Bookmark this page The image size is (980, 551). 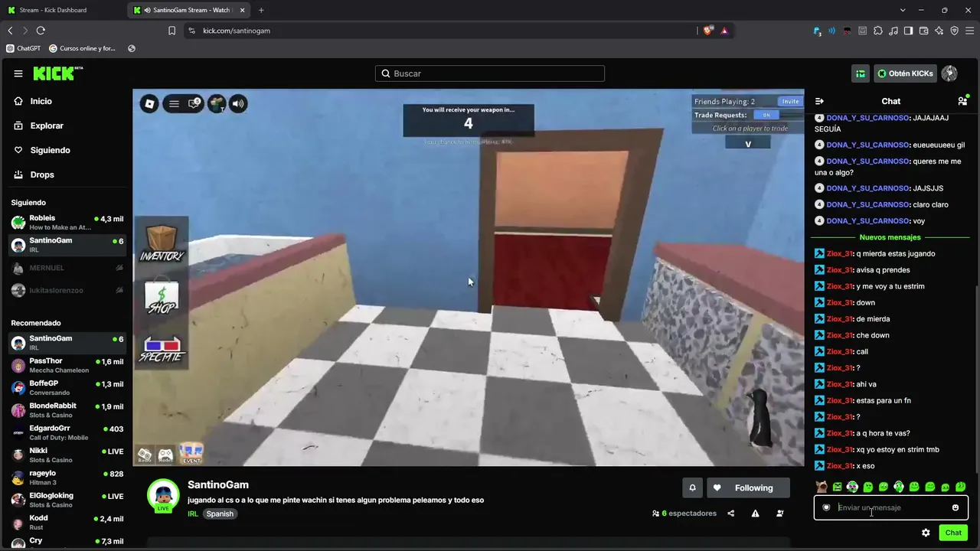click(x=171, y=31)
